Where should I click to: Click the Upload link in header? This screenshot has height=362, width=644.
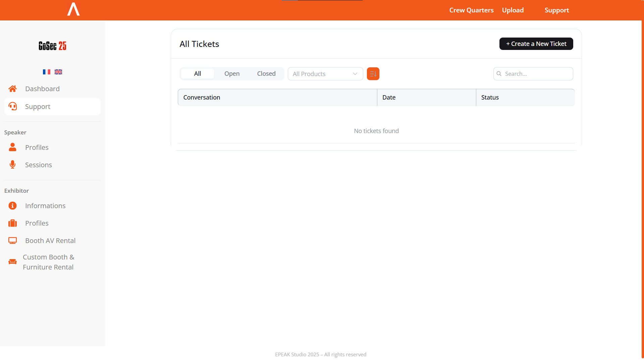pos(513,10)
